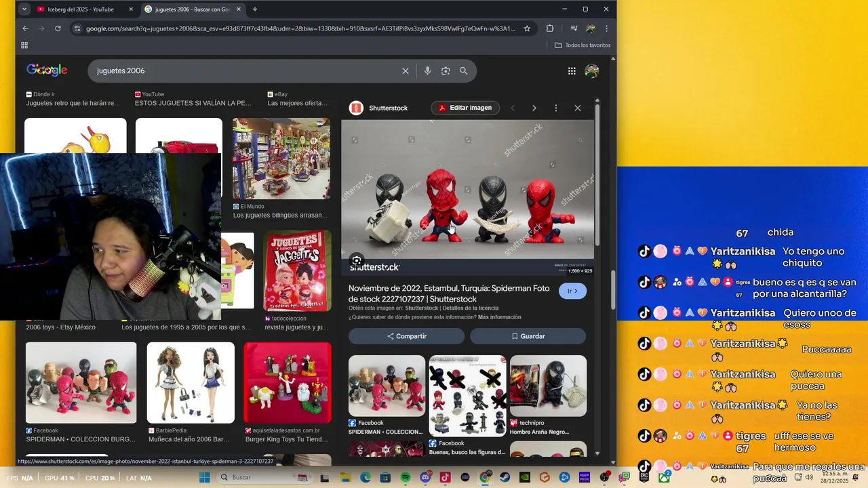Open the El Mundo toy store thumbnail
The image size is (868, 488).
click(x=281, y=159)
